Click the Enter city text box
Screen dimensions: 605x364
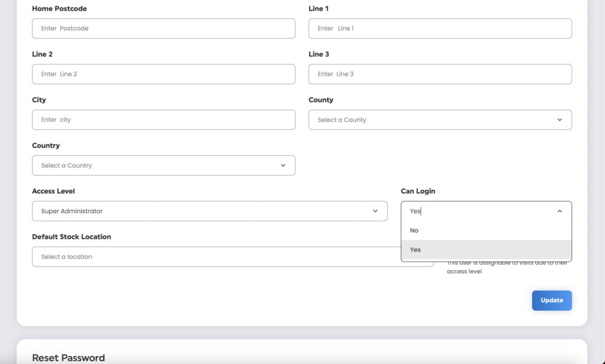(163, 119)
